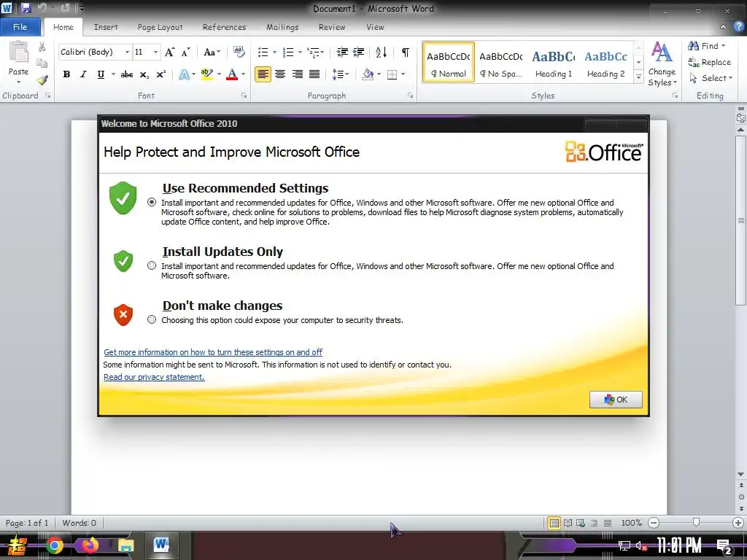This screenshot has height=560, width=747.
Task: Justify the paragraph text
Action: 314,74
